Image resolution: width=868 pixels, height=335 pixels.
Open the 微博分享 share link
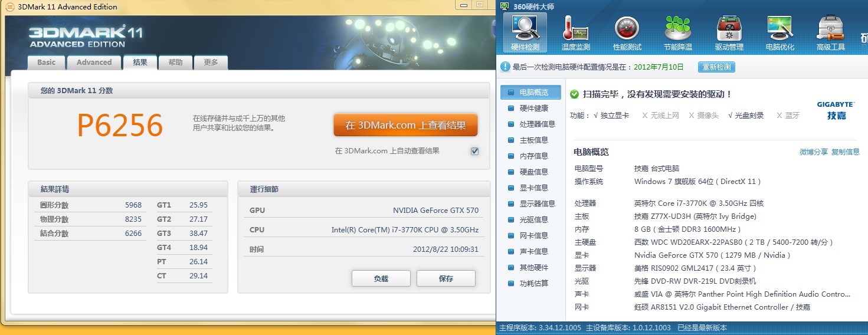[814, 152]
